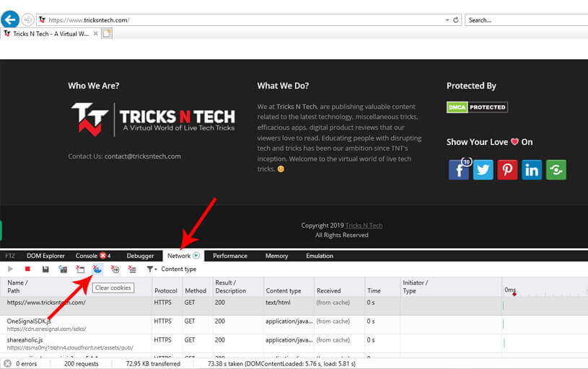The width and height of the screenshot is (588, 369).
Task: Click the F12 label in developer tools
Action: pyautogui.click(x=10, y=256)
